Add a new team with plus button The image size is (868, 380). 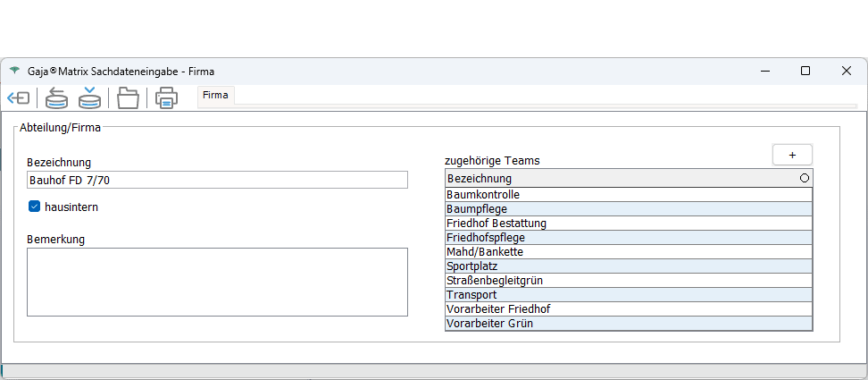pyautogui.click(x=792, y=155)
